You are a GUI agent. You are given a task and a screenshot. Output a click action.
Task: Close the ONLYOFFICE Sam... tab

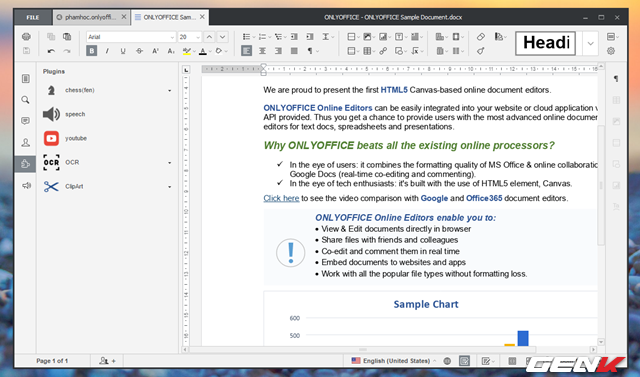[202, 17]
